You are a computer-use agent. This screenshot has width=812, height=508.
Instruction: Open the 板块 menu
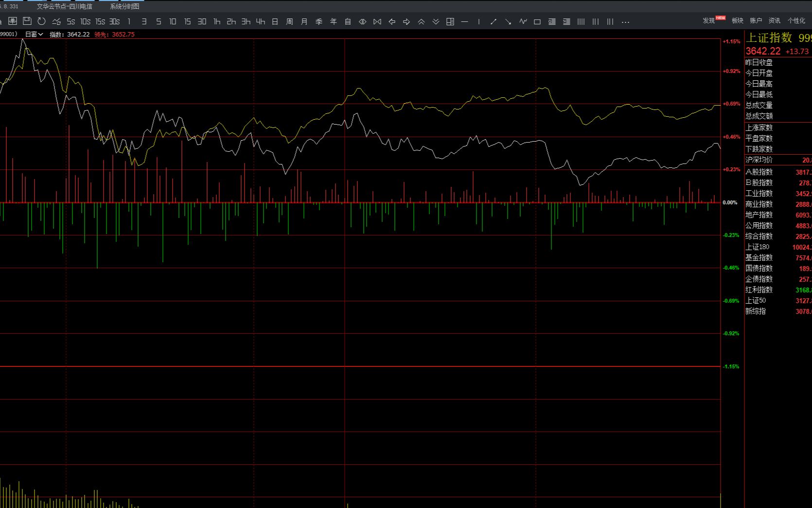pyautogui.click(x=738, y=20)
